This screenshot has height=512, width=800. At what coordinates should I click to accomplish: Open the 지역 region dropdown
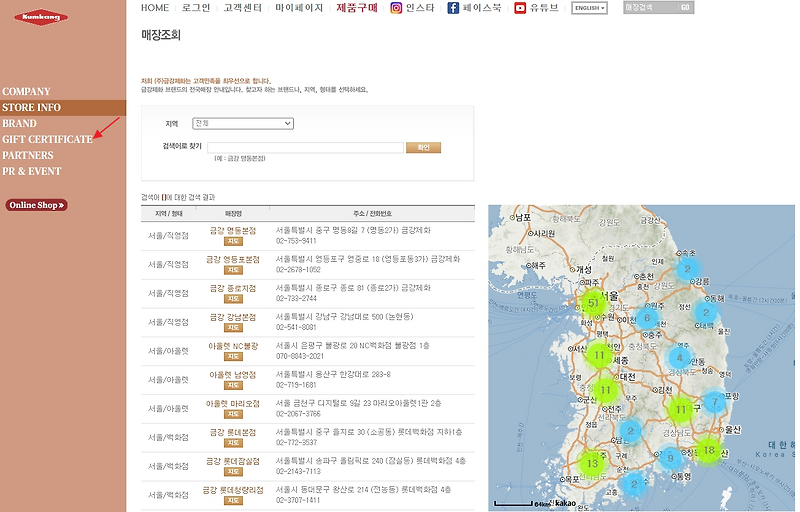243,123
